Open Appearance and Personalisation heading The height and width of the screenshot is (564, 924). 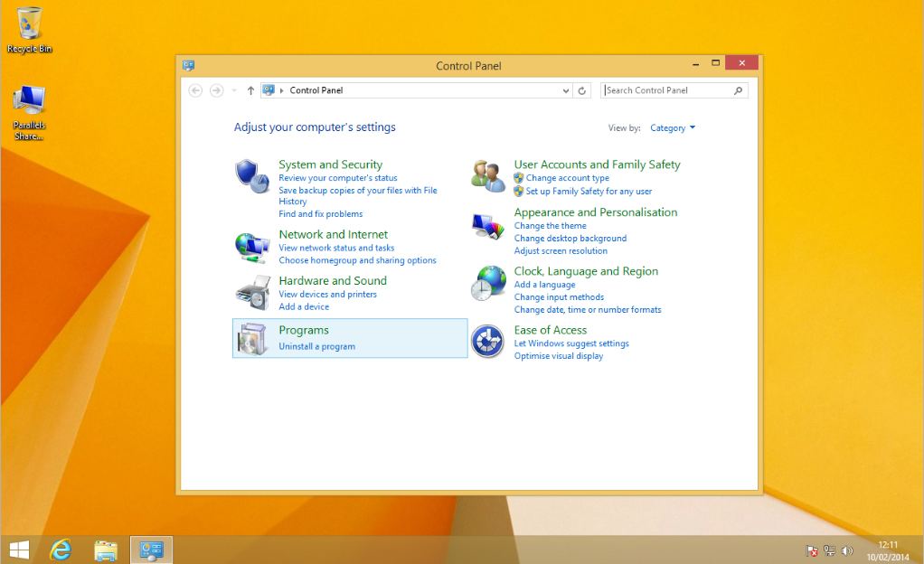pos(596,212)
